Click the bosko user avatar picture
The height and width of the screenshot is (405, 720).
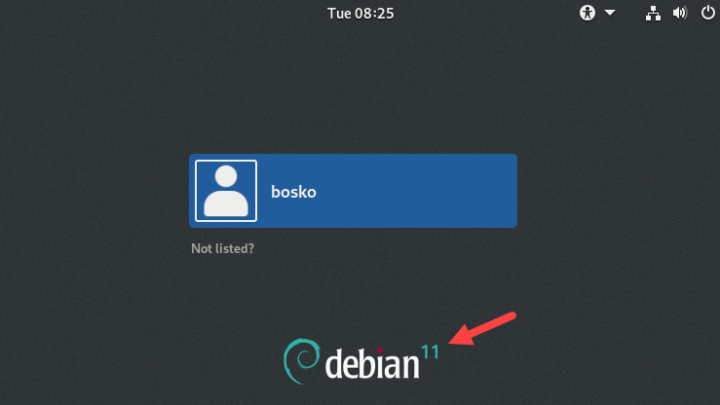(226, 191)
